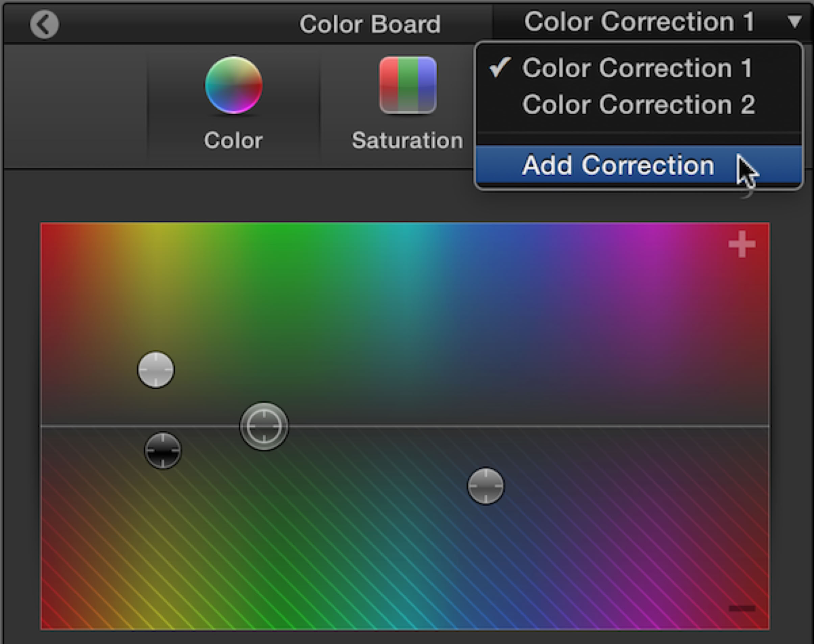Click the large global color puck
The width and height of the screenshot is (814, 644).
(x=264, y=426)
